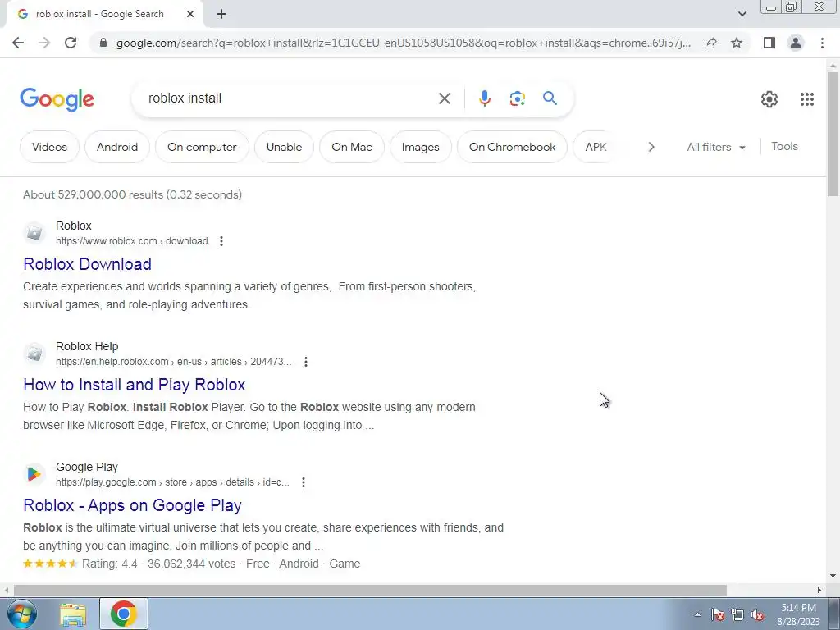Open a new tab with plus button
The width and height of the screenshot is (840, 630).
pyautogui.click(x=221, y=15)
